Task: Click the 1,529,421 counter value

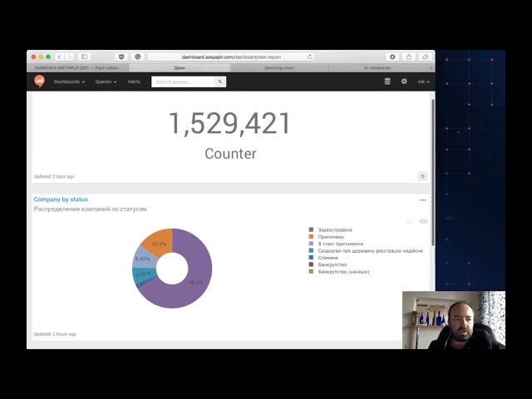Action: [229, 124]
